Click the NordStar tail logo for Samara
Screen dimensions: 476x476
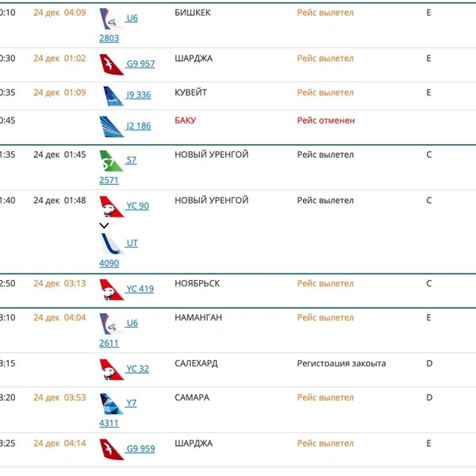(x=111, y=404)
